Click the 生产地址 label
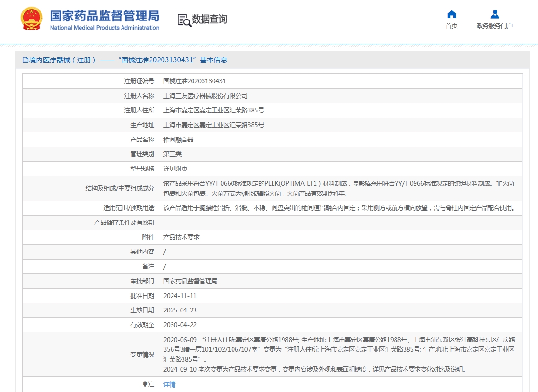Screen dimensions: 538x392 point(142,125)
